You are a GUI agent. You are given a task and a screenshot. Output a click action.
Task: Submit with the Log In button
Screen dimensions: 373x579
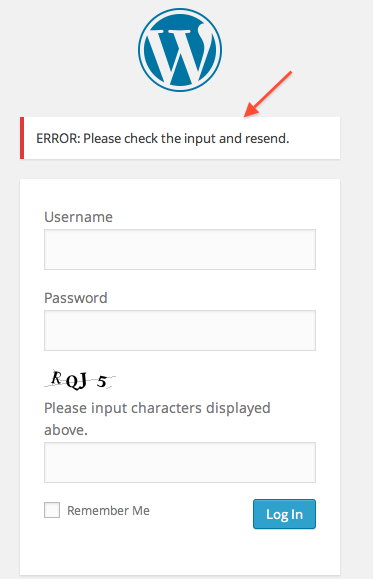pyautogui.click(x=284, y=514)
